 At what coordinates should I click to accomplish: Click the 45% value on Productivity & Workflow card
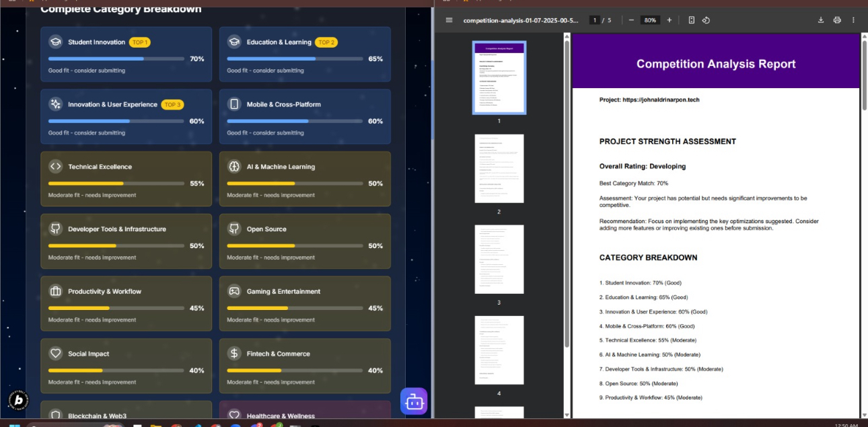click(197, 308)
